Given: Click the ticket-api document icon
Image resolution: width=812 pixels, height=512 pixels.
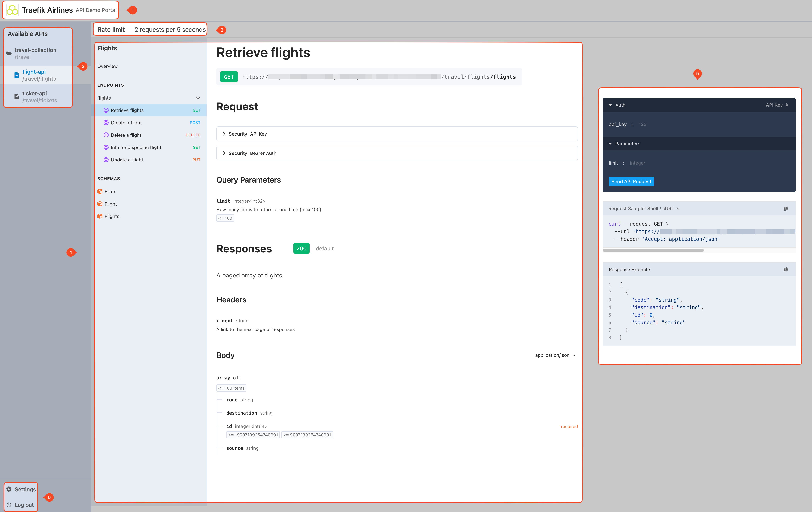Looking at the screenshot, I should [x=16, y=96].
